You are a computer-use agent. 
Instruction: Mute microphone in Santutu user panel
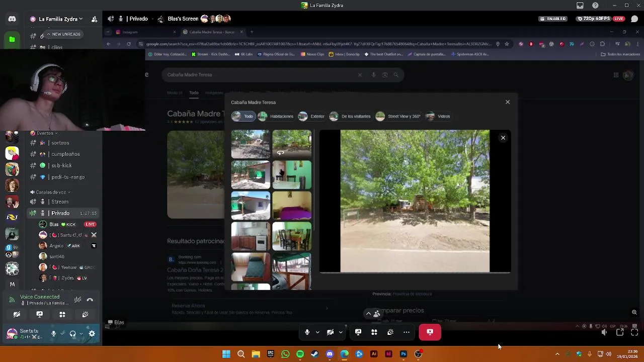coord(53,333)
